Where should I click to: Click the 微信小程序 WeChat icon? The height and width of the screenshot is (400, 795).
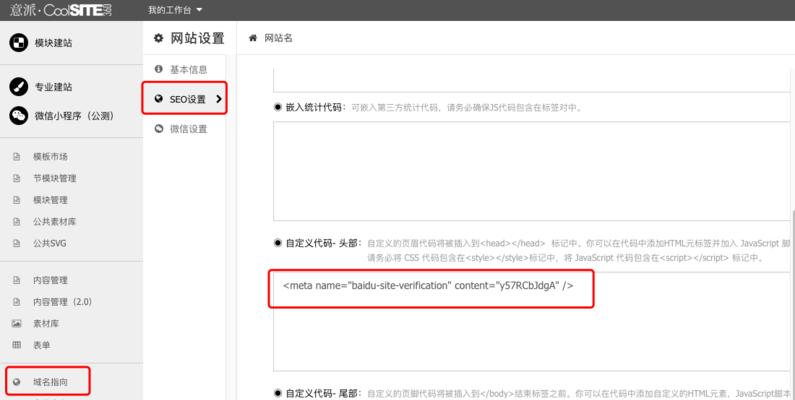[19, 116]
